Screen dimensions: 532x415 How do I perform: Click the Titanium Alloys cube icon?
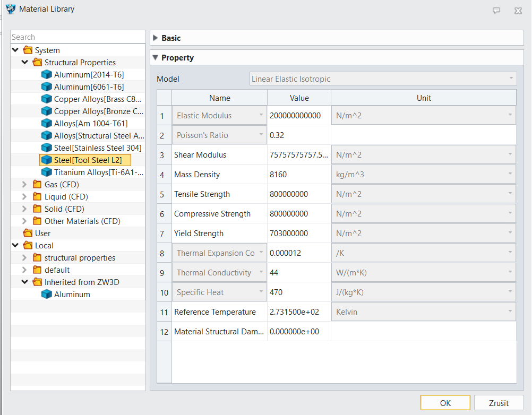click(x=47, y=172)
